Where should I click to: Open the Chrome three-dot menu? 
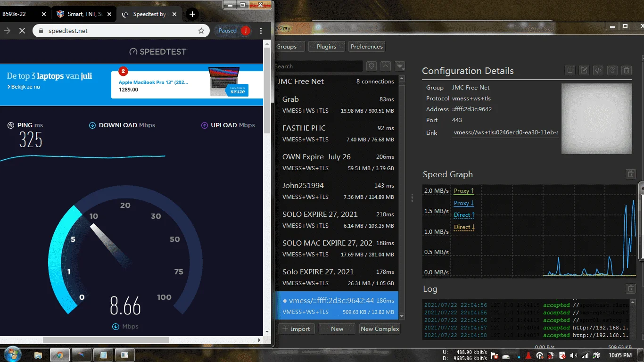tap(261, 31)
